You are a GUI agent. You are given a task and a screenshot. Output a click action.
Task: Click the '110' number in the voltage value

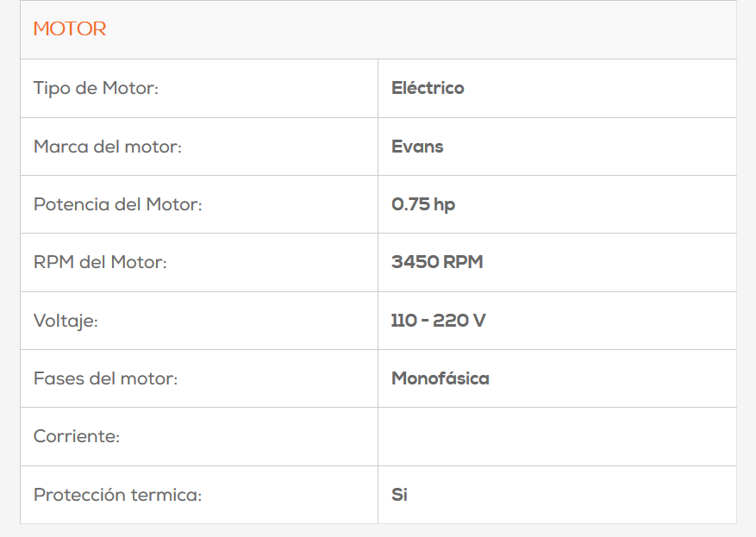click(403, 322)
